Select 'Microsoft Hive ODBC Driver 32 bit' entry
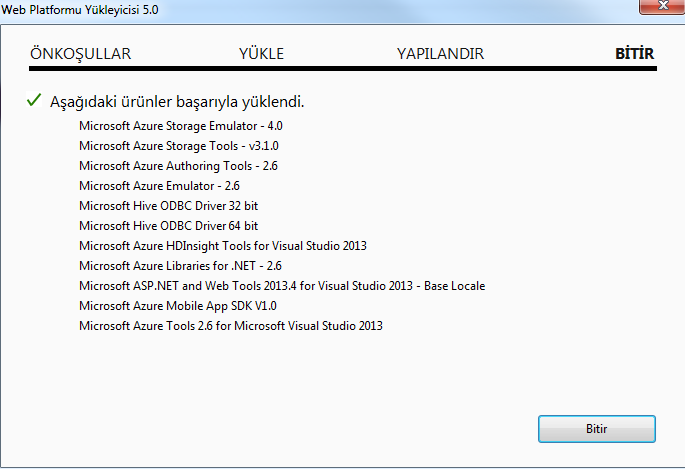685x469 pixels. pos(169,206)
